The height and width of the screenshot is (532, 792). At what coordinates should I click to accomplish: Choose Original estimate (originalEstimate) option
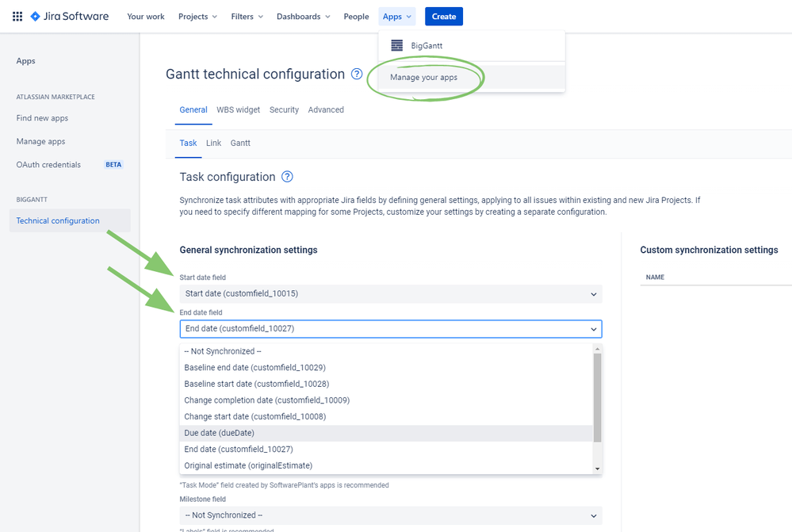(x=386, y=465)
